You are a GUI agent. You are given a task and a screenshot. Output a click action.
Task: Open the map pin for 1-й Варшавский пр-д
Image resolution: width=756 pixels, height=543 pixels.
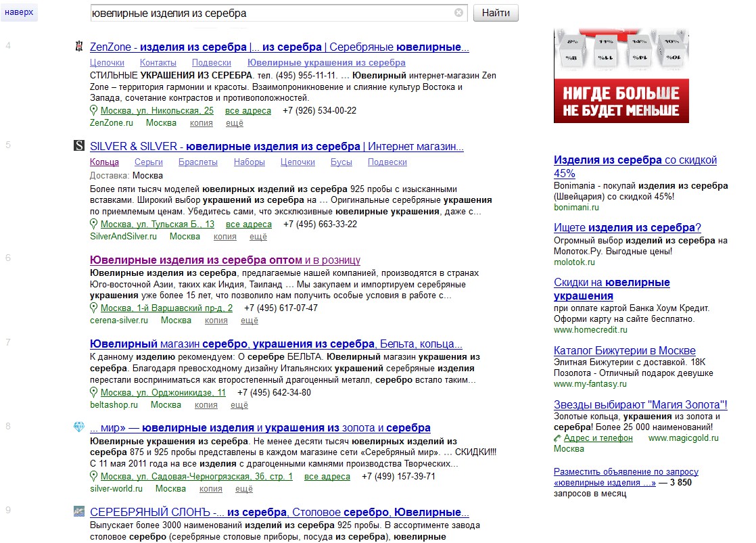(x=93, y=308)
